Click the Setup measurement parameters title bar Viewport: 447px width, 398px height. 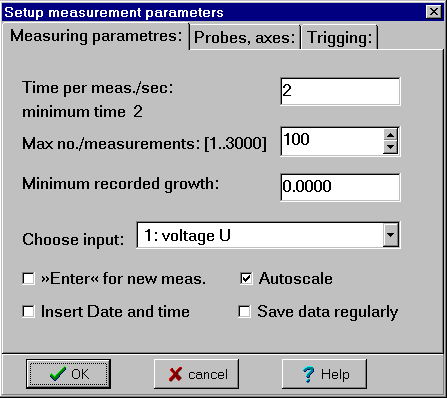(x=213, y=12)
